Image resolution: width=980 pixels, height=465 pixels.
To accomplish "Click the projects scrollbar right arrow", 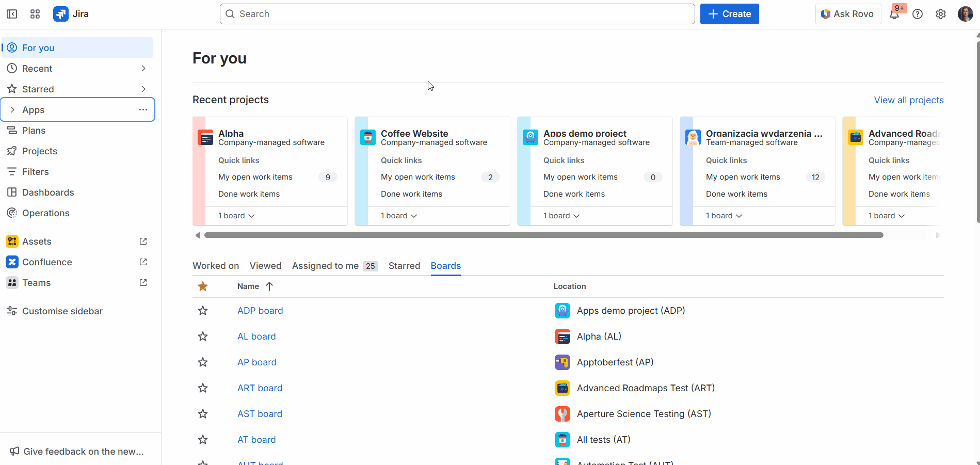I will (938, 235).
